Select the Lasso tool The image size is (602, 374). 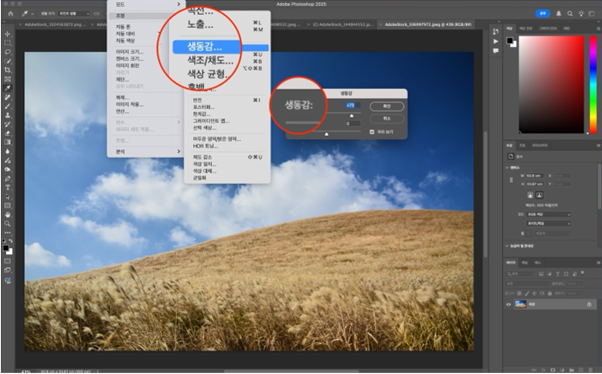[7, 52]
